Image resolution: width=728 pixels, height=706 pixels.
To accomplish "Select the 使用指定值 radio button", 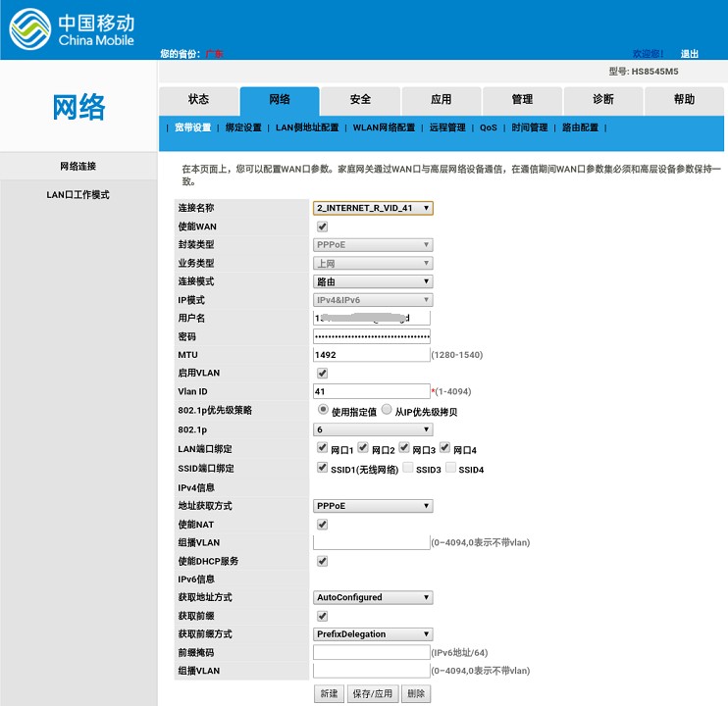I will 323,410.
